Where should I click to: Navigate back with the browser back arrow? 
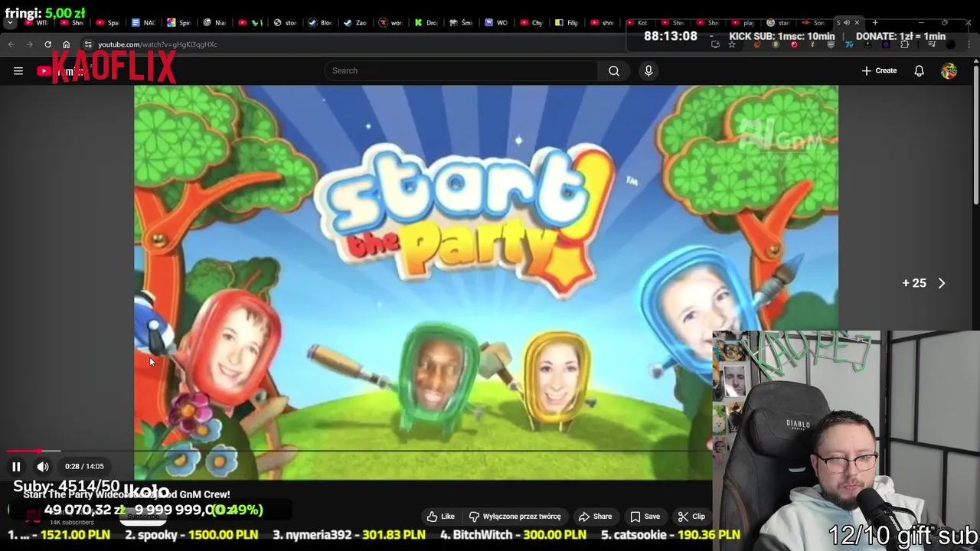pos(11,44)
